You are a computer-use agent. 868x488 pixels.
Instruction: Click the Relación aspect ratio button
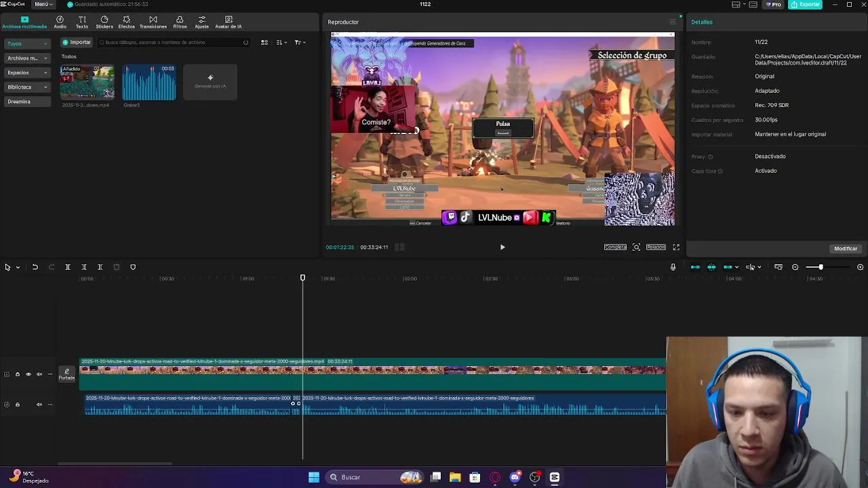click(656, 247)
